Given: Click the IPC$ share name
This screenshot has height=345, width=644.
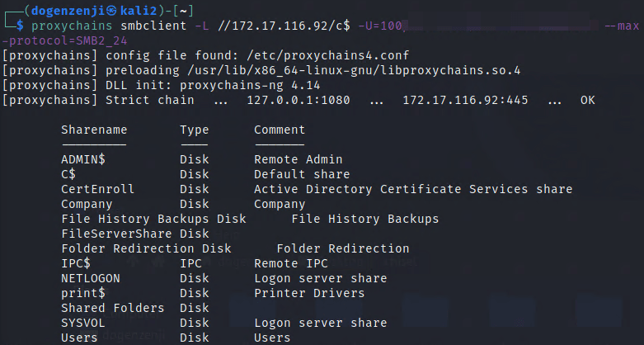Looking at the screenshot, I should pos(76,263).
